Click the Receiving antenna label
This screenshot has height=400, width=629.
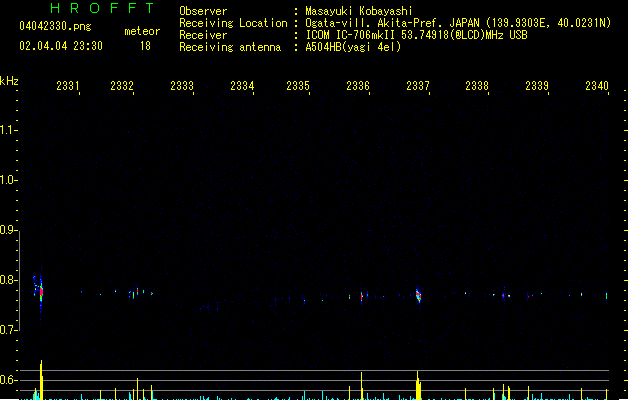point(230,47)
